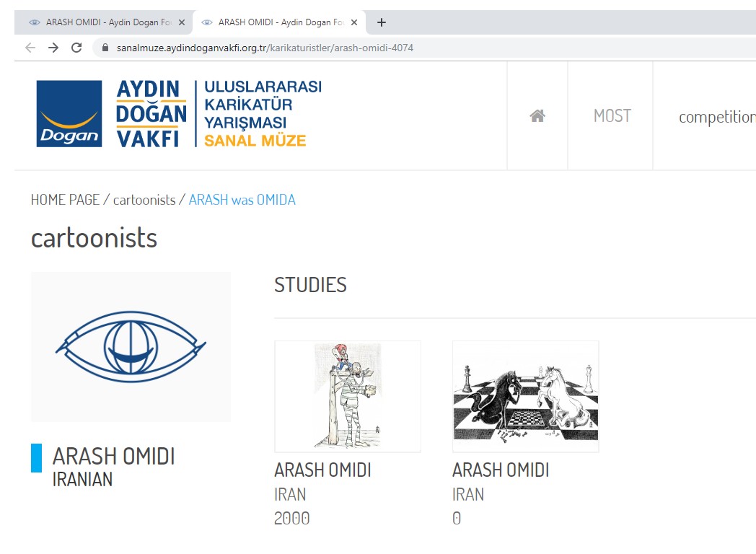Select the active second ARASH OMIDI tab
The width and height of the screenshot is (756, 554).
pos(279,22)
